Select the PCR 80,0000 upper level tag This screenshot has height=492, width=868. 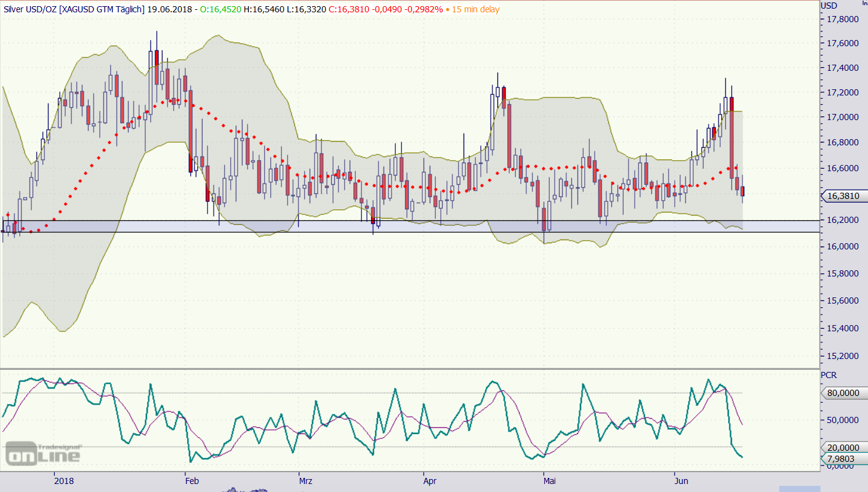pyautogui.click(x=844, y=392)
